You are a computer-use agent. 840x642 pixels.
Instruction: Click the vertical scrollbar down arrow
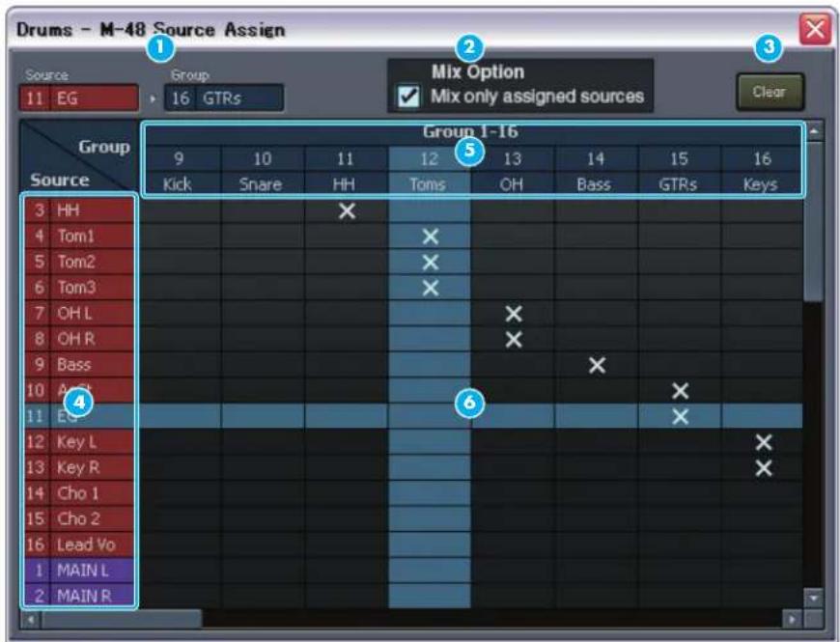tap(814, 599)
